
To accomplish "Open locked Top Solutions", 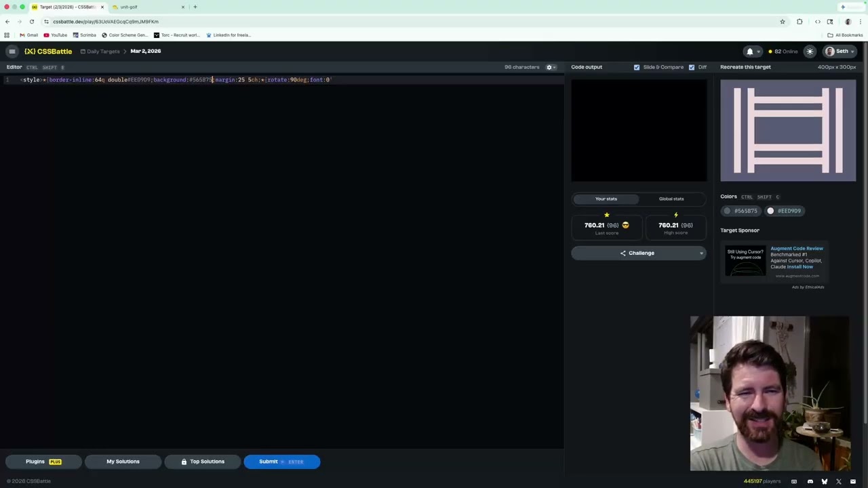I will tap(202, 462).
